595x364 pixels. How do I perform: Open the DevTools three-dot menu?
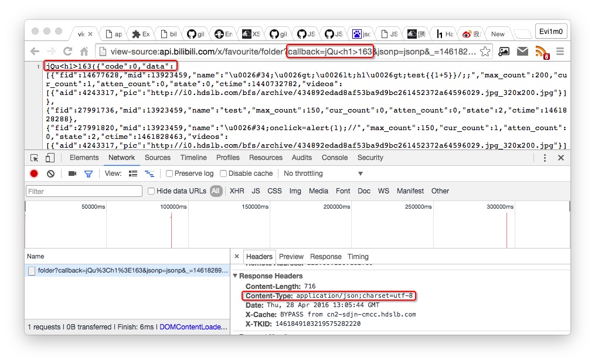click(545, 158)
